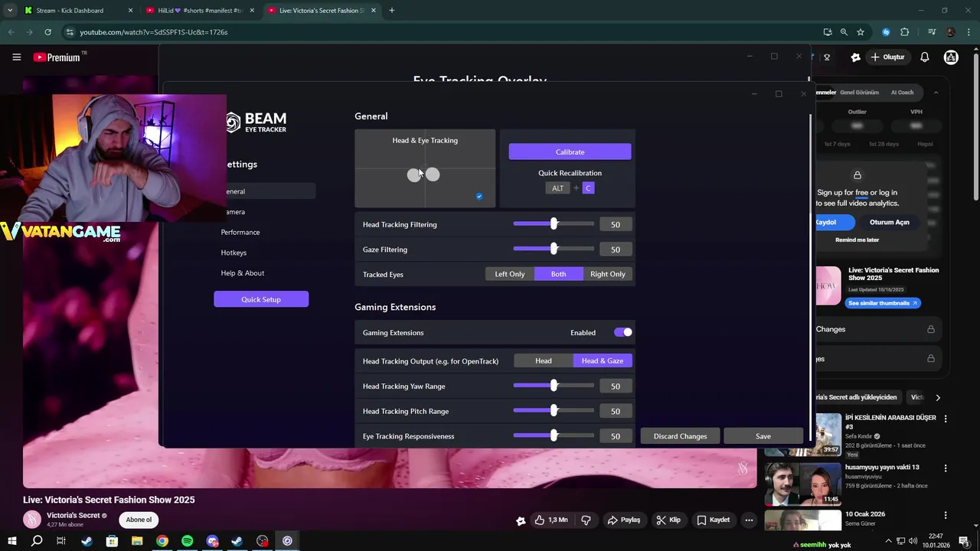Collapse the analytics panel with the chevron
This screenshot has height=551, width=980.
tap(936, 93)
